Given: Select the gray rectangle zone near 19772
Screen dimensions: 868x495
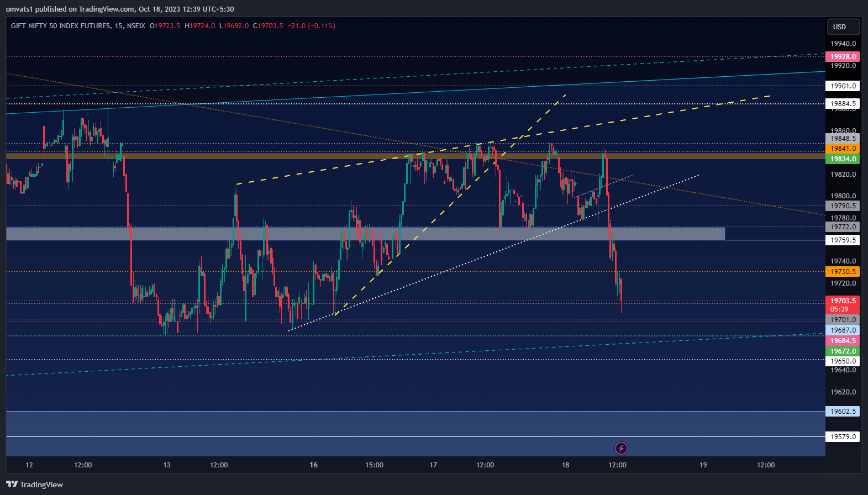Looking at the screenshot, I should 365,234.
